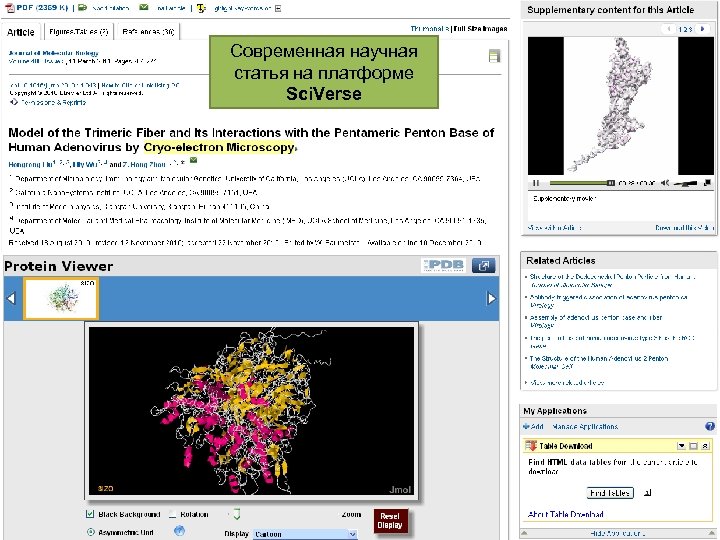Select Full Size Images view

481,28
